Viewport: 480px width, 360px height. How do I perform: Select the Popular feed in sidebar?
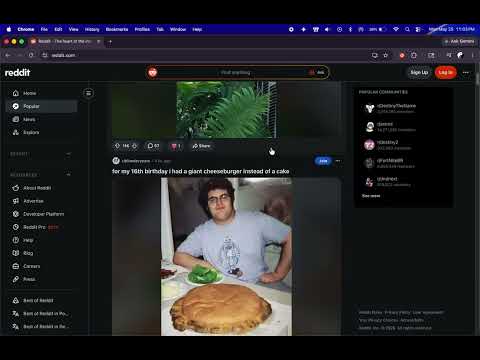click(x=41, y=106)
